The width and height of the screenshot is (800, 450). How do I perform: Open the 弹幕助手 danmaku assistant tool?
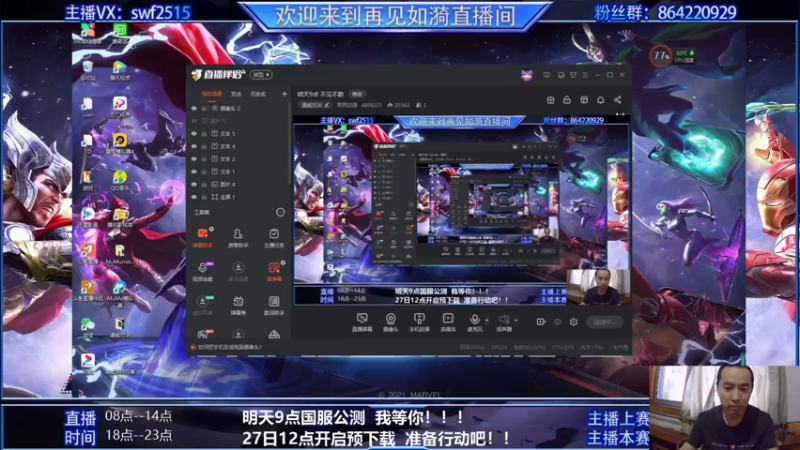[x=203, y=237]
